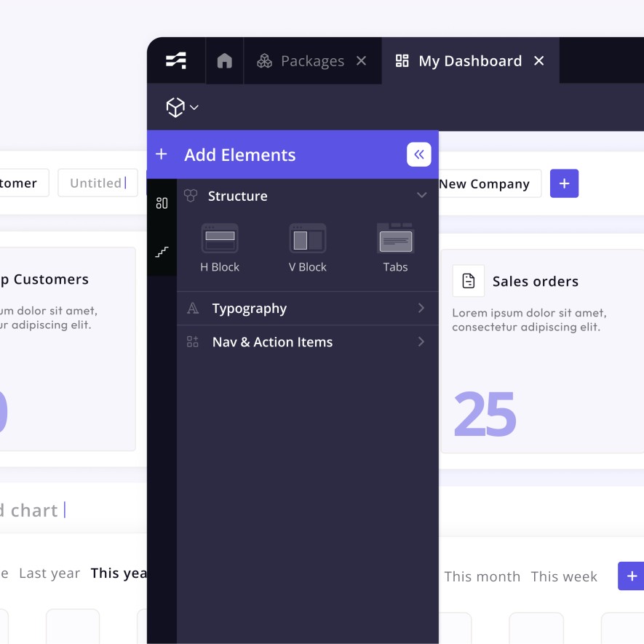The height and width of the screenshot is (644, 644).
Task: Select the Sales orders heading
Action: [535, 282]
